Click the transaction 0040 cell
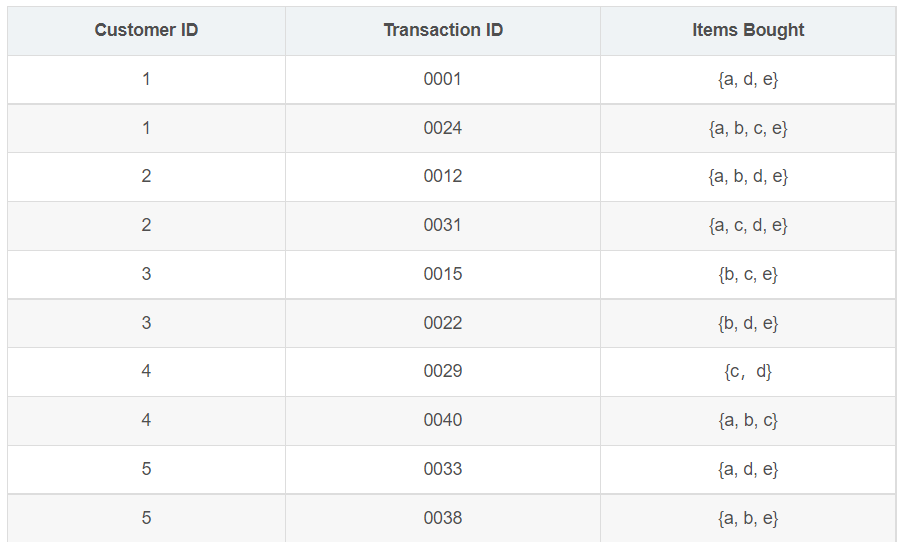The height and width of the screenshot is (542, 904). pos(443,420)
